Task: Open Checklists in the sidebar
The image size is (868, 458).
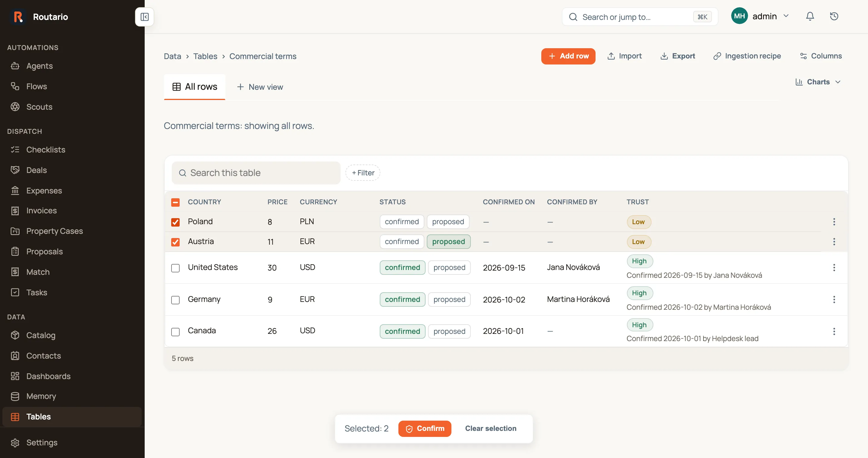Action: coord(72,150)
